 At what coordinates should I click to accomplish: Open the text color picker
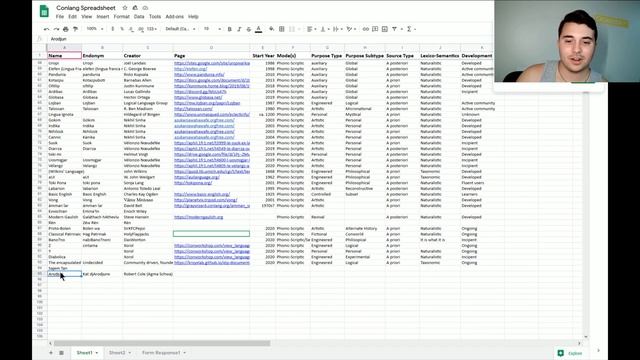(258, 29)
